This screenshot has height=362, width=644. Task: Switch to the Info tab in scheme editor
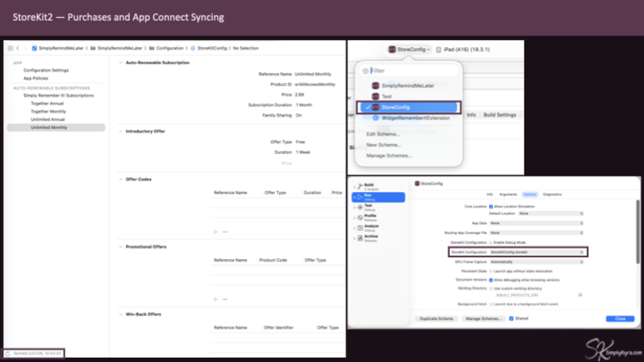(x=489, y=195)
